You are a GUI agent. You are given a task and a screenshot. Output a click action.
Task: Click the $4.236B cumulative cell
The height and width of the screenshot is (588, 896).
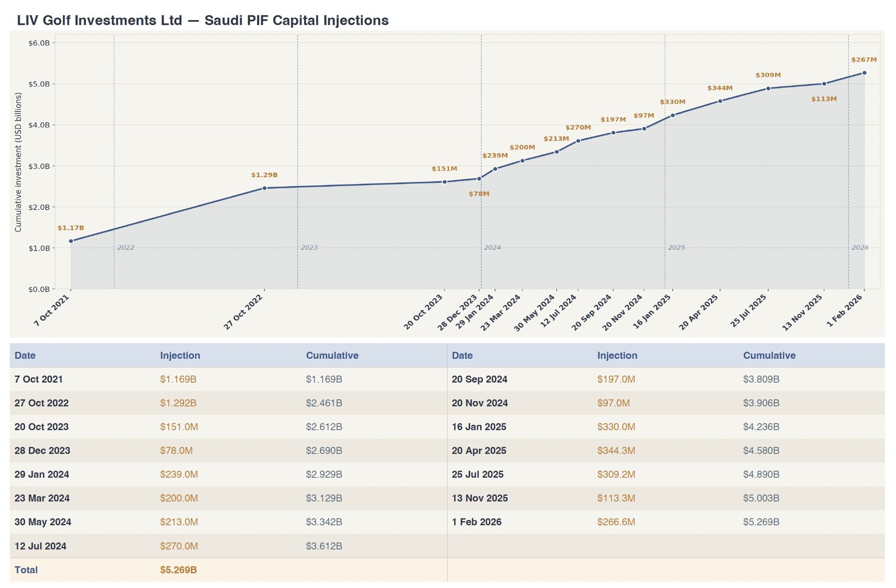pyautogui.click(x=761, y=427)
